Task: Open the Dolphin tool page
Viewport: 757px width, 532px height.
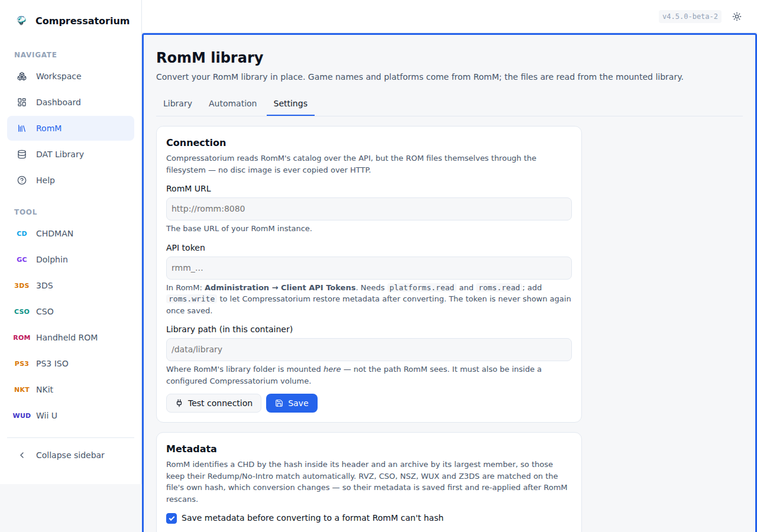Action: click(70, 259)
